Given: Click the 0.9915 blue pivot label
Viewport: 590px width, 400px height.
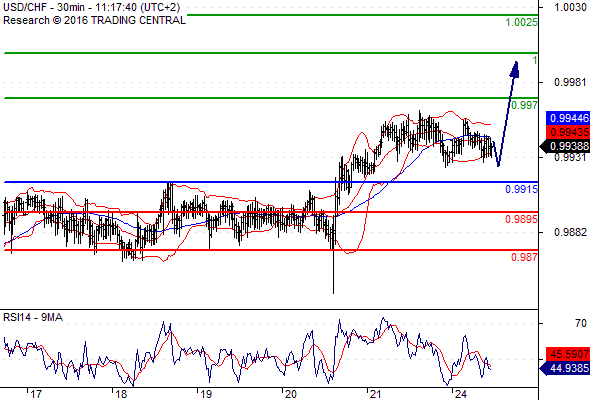Looking at the screenshot, I should [x=522, y=189].
